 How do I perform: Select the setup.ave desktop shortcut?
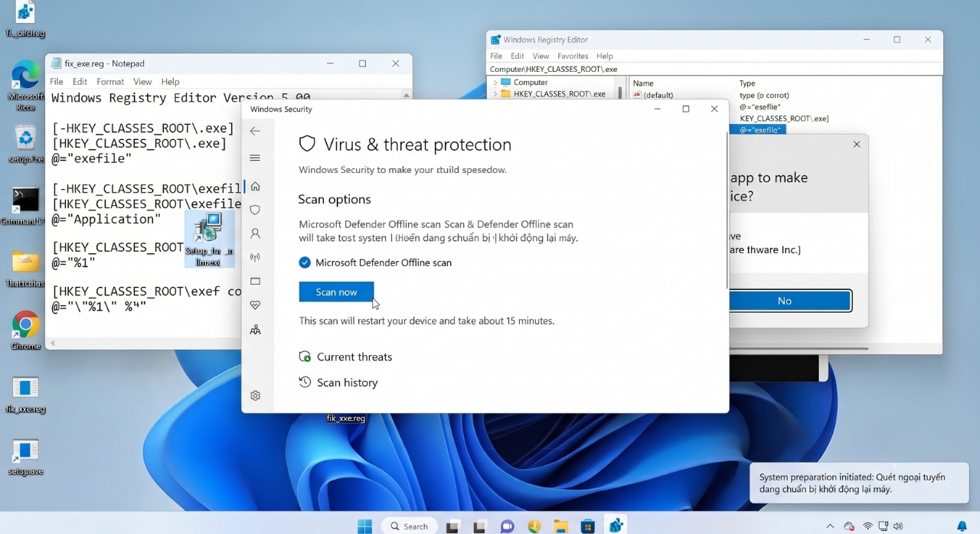coord(25,457)
